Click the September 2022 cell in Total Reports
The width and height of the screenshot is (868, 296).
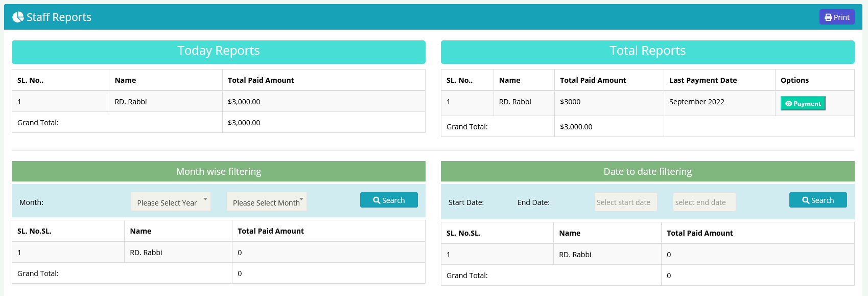click(x=696, y=102)
